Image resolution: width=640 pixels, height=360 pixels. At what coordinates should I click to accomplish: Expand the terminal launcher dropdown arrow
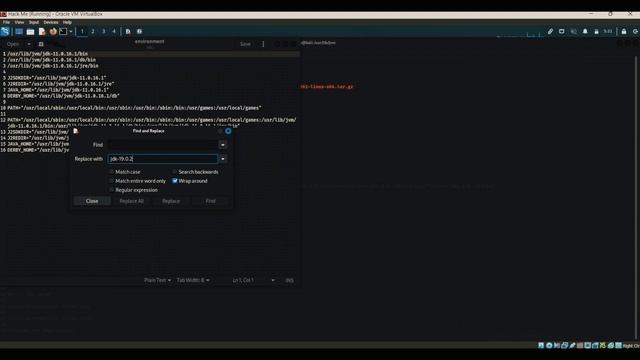[x=71, y=31]
